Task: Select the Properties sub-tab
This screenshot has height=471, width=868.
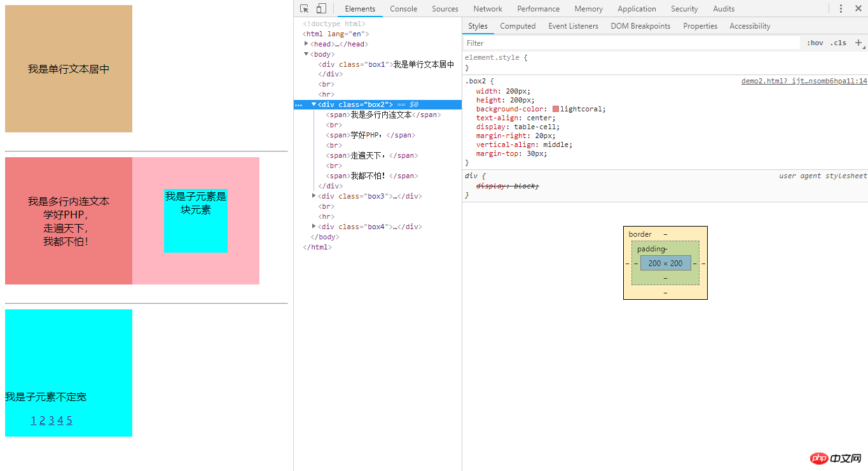Action: 700,26
